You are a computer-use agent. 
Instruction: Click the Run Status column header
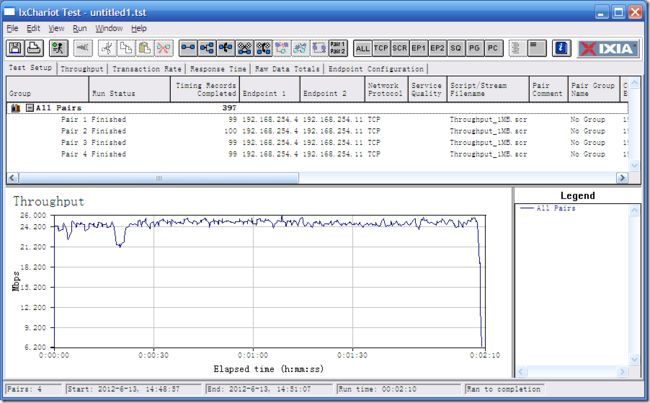point(130,89)
